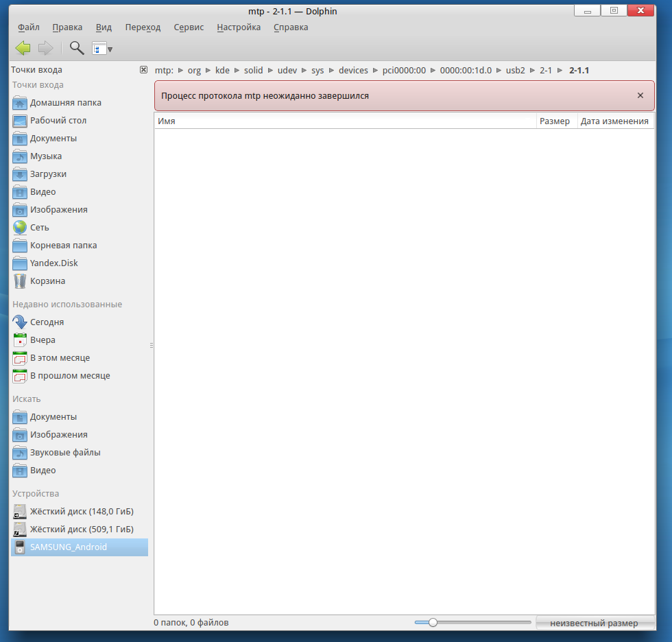672x642 pixels.
Task: Navigate to kde breadcrumb segment
Action: (222, 70)
